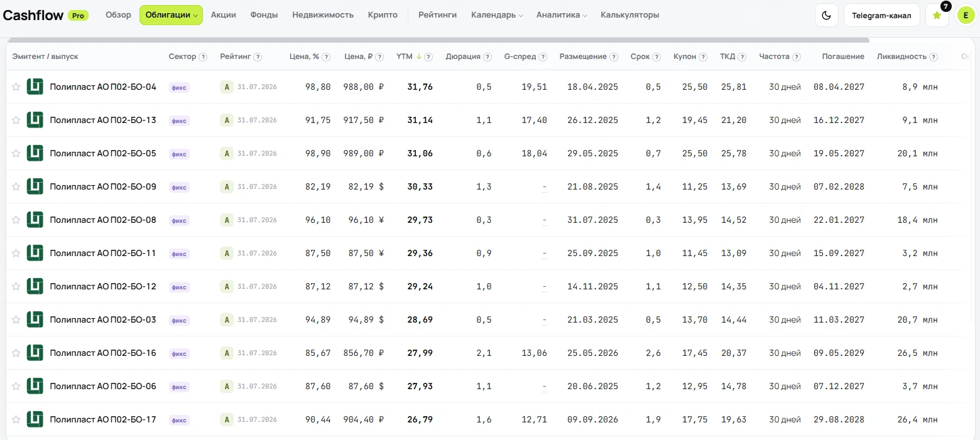Open bond Полипласт АО П02-БО-06

pyautogui.click(x=103, y=387)
